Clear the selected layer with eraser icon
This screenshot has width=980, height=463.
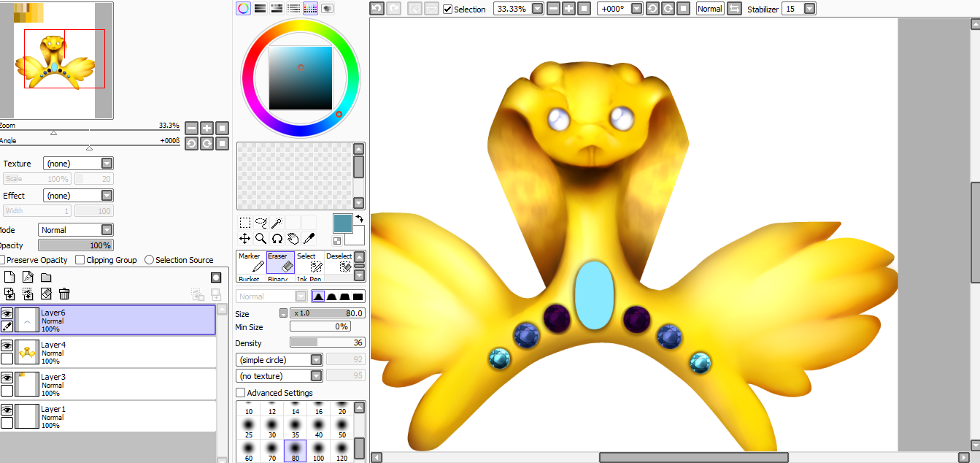click(46, 294)
